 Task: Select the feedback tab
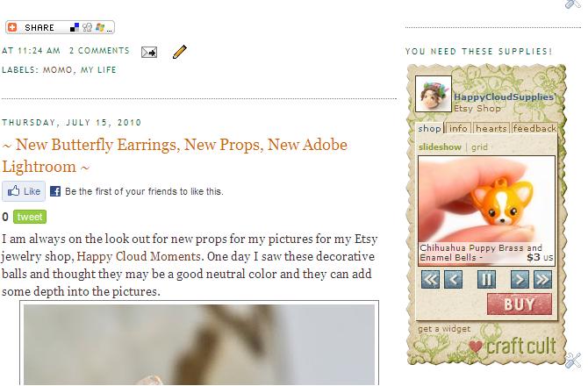pyautogui.click(x=534, y=128)
